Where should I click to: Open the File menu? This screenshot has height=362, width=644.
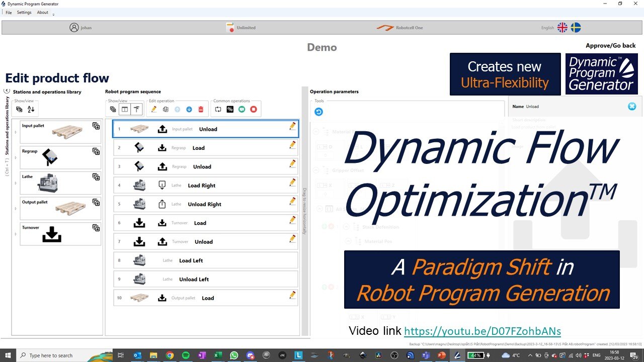coord(8,12)
